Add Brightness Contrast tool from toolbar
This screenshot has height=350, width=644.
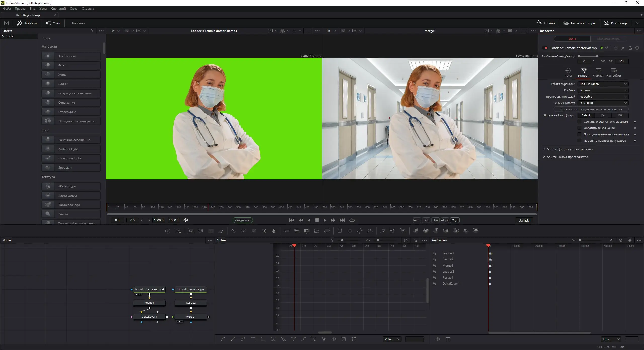click(264, 231)
